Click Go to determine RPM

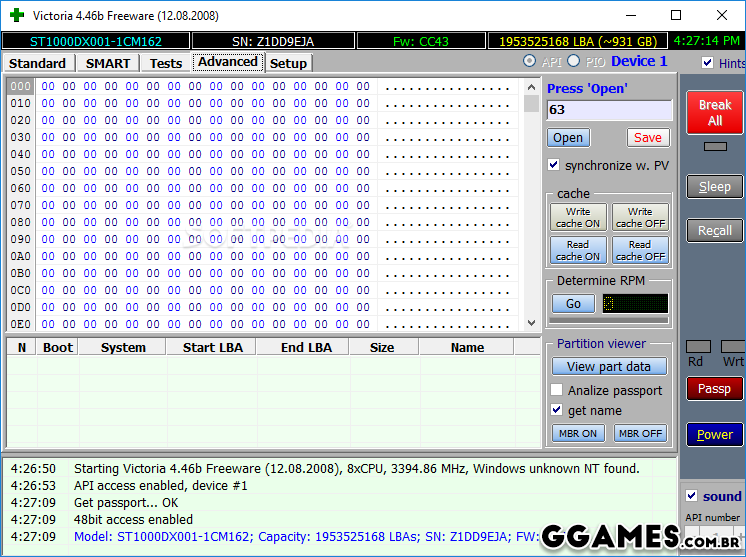click(x=573, y=303)
